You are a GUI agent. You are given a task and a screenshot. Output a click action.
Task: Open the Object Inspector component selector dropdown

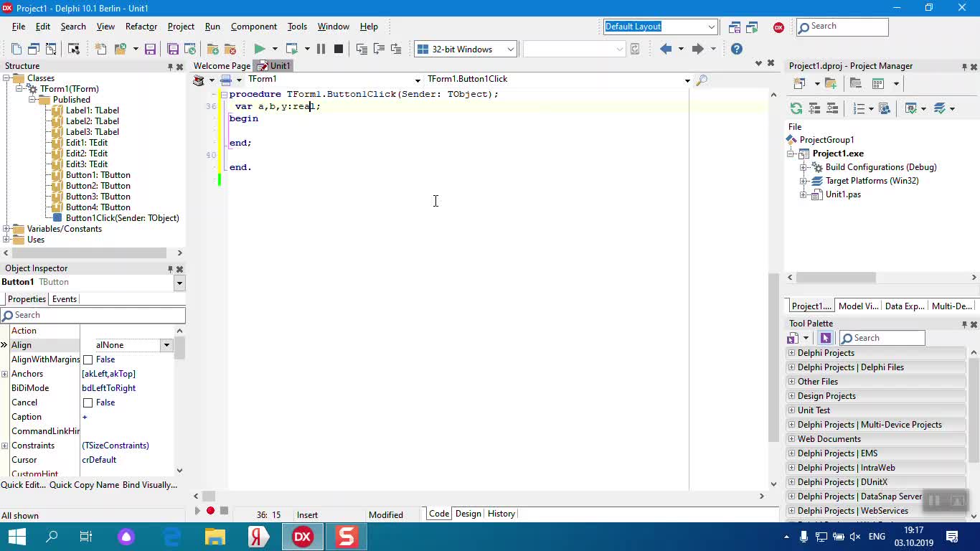tap(179, 283)
